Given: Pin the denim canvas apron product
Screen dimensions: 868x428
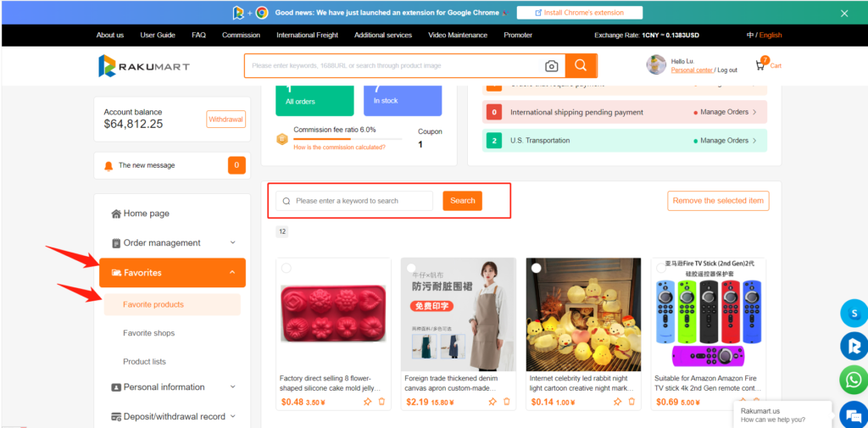Looking at the screenshot, I should click(x=492, y=402).
